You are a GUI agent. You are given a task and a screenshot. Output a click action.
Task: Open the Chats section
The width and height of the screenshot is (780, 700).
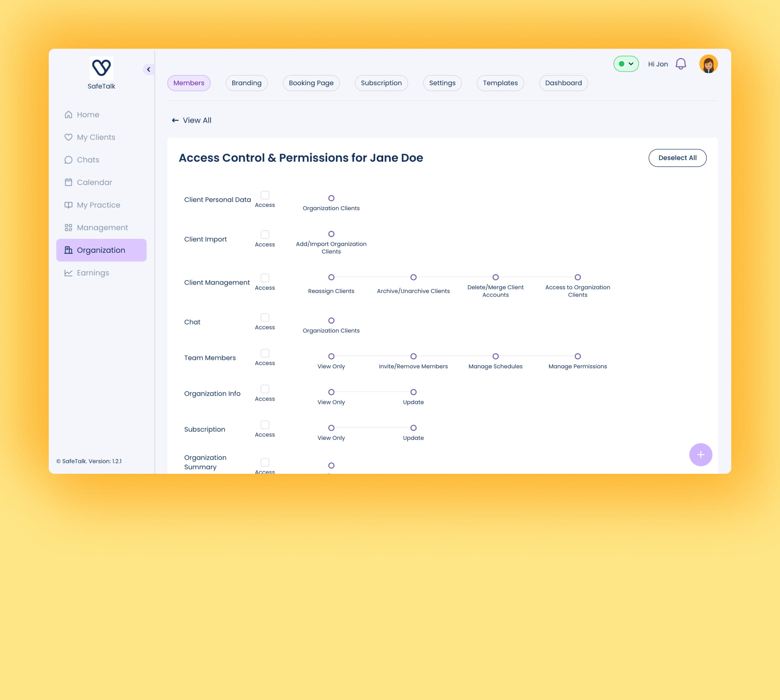[88, 160]
